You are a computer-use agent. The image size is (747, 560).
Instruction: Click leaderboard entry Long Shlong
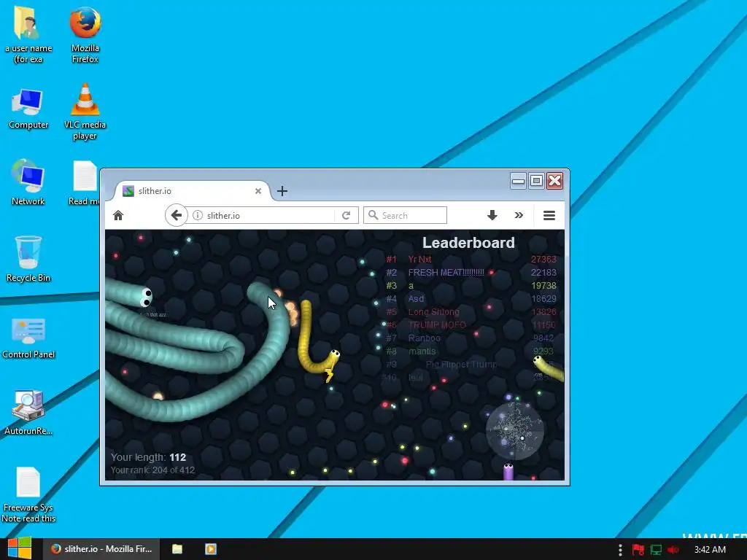(433, 312)
